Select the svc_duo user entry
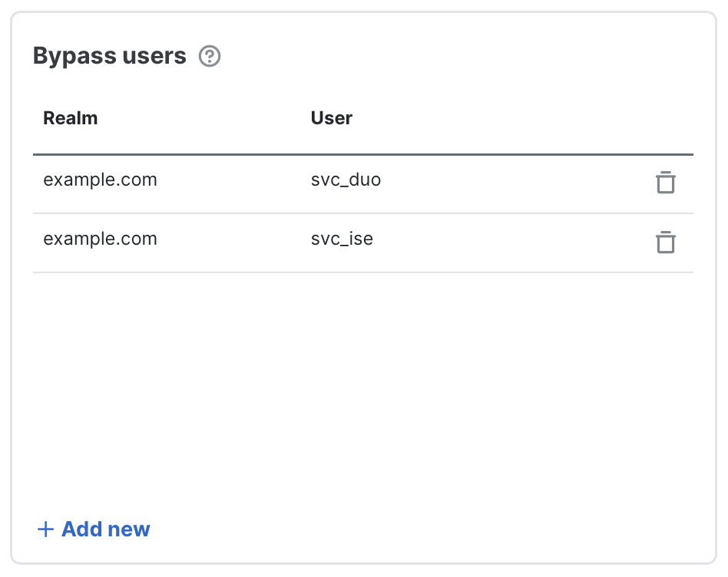The image size is (728, 577). (346, 180)
